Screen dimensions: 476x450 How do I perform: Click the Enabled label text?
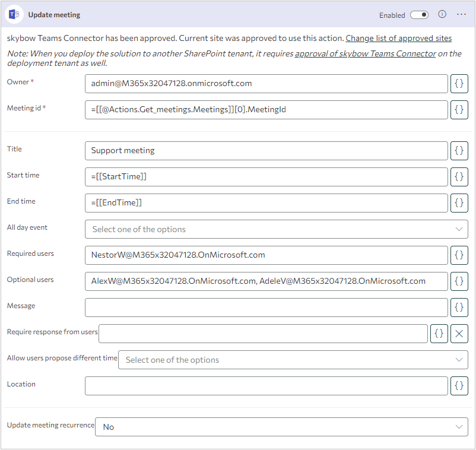click(392, 15)
